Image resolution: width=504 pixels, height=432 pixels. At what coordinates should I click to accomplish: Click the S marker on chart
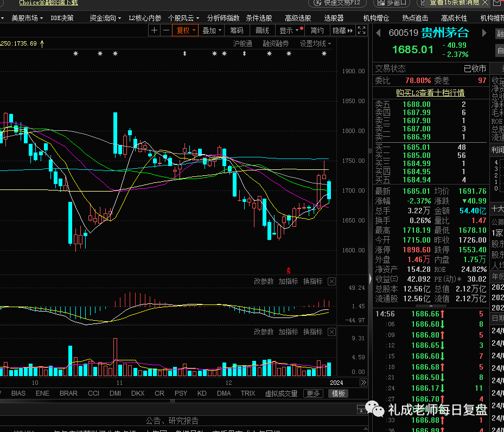288,271
